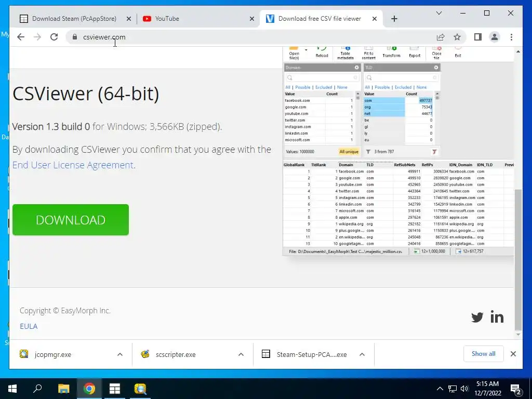Image resolution: width=532 pixels, height=399 pixels.
Task: Click the Chrome taskbar icon
Action: (89, 389)
